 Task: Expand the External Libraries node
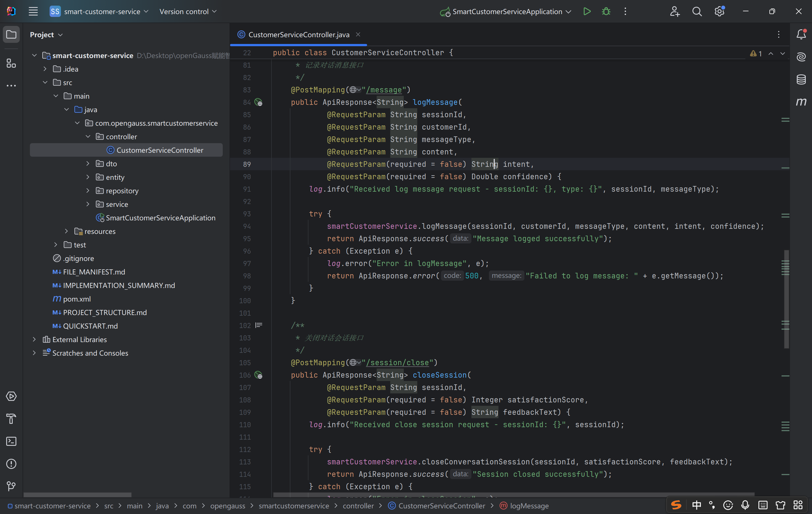click(34, 339)
